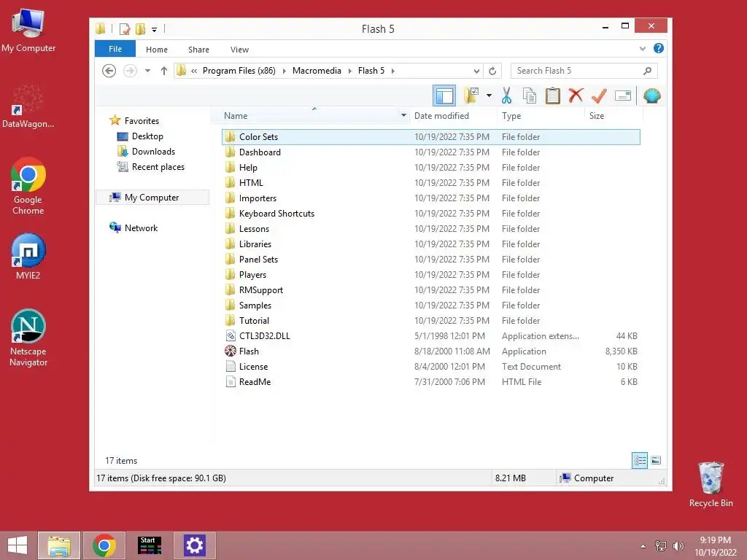The image size is (747, 560).
Task: Open the Name column filter dropdown
Action: coord(403,116)
